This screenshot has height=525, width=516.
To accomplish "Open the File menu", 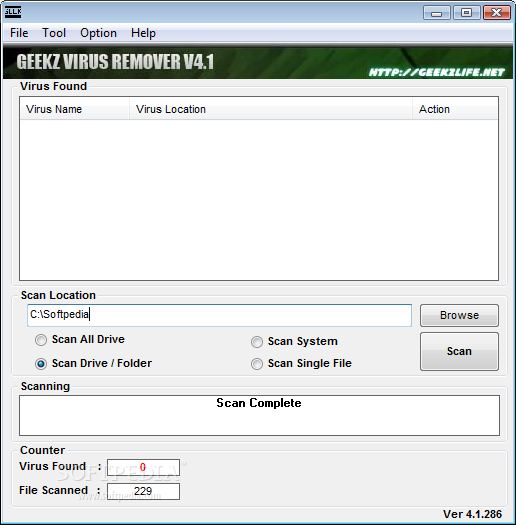I will click(19, 33).
